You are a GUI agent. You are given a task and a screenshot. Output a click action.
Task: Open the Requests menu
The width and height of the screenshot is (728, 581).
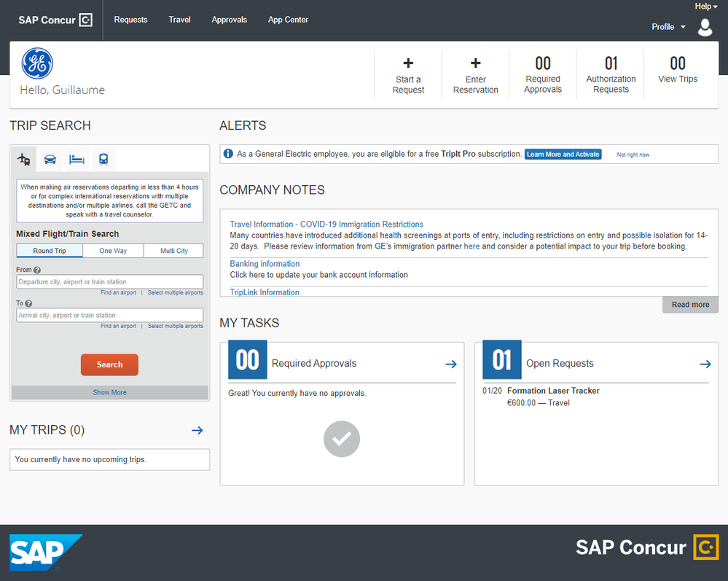(130, 20)
